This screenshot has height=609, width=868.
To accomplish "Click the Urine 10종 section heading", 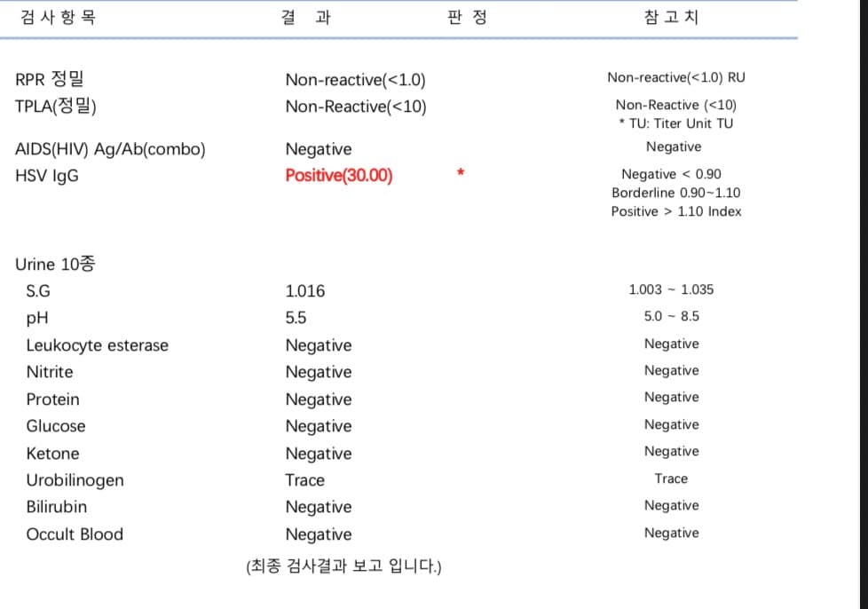I will (x=55, y=265).
